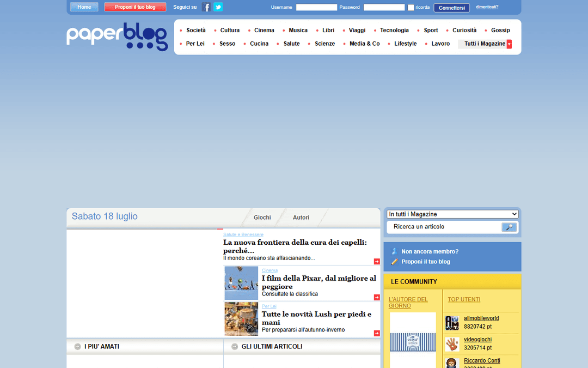Click red arrow beside the capelli article
This screenshot has height=368, width=588.
coord(377,261)
